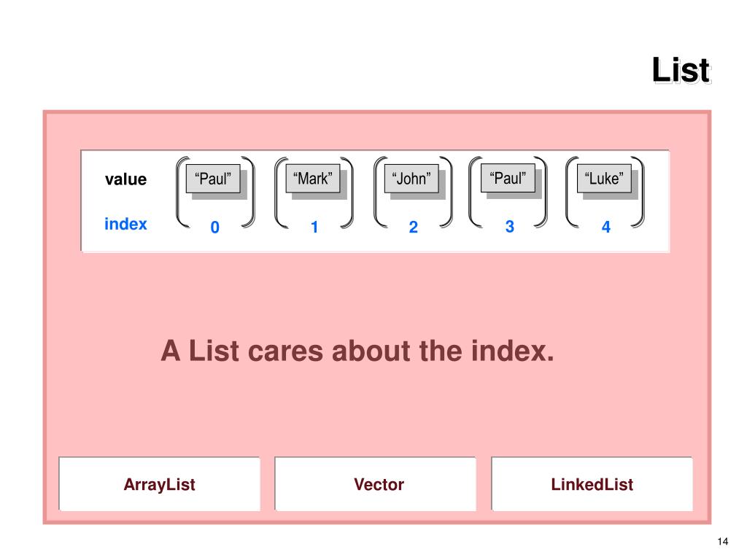This screenshot has height=560, width=747.
Task: Click the "List" slide title
Action: point(681,71)
